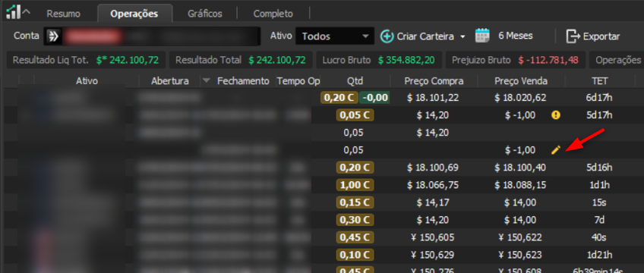Open the Ativo dropdown showing Todos
Viewport: 644px width, 273px height.
tap(335, 36)
